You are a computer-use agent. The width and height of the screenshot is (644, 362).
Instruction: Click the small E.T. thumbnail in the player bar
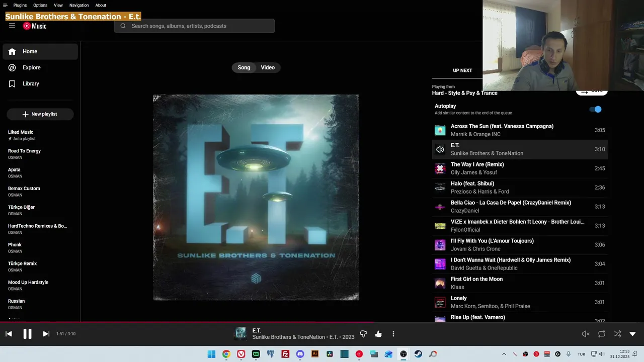pyautogui.click(x=241, y=334)
